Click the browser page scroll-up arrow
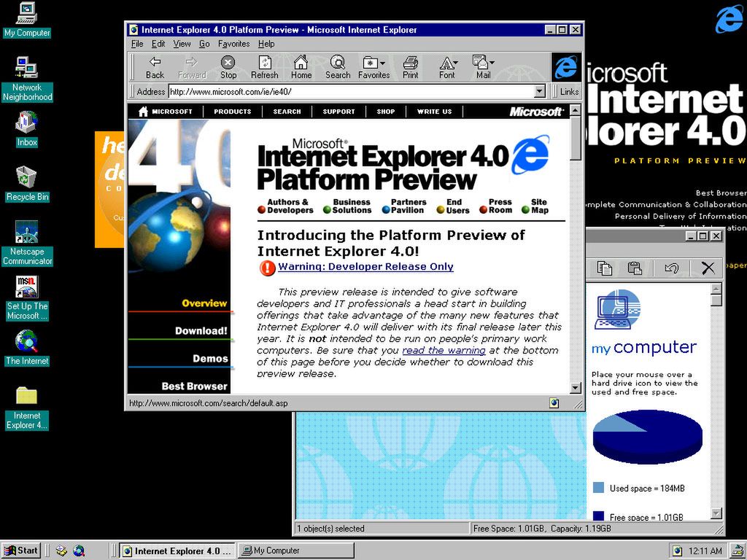 click(x=576, y=111)
